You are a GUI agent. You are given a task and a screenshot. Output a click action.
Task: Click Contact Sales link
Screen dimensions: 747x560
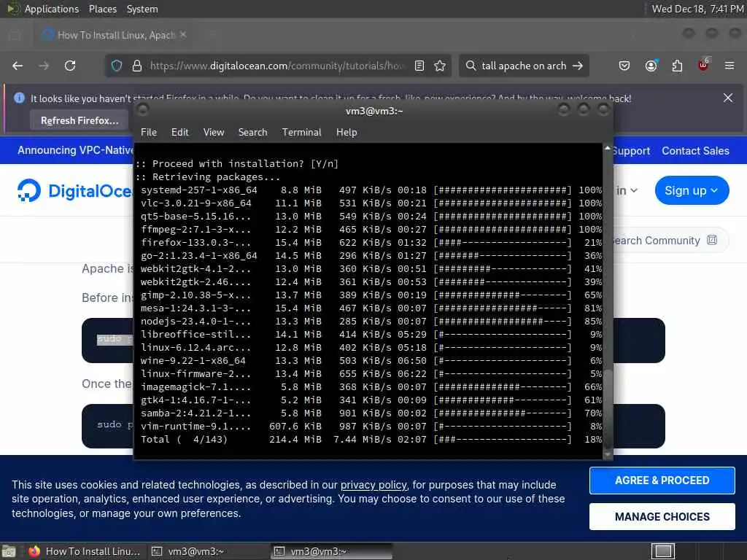point(695,151)
